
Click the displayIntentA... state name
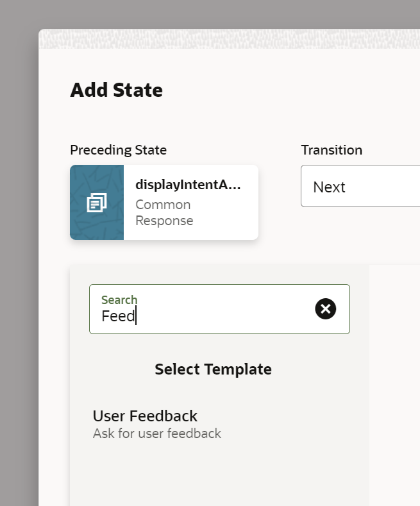[x=188, y=185]
